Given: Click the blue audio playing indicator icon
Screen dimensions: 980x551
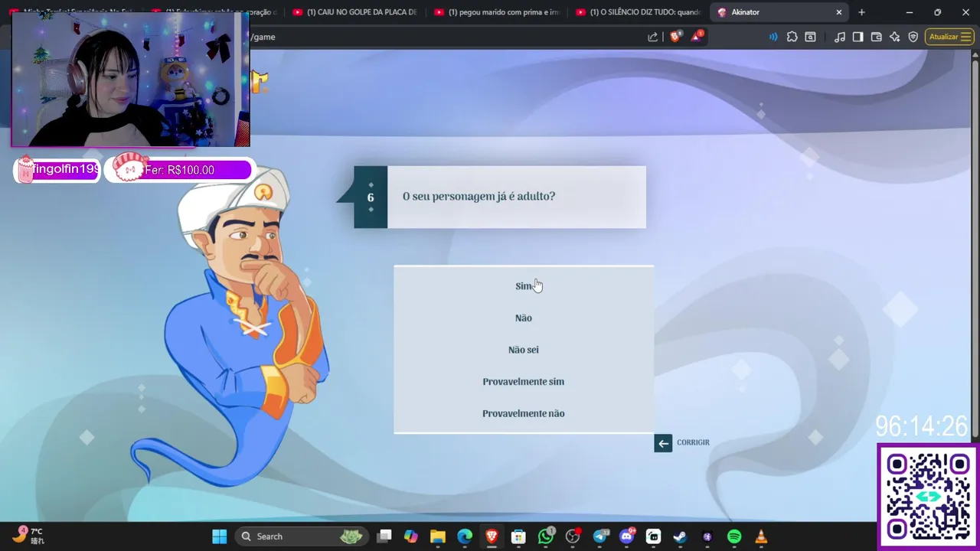Looking at the screenshot, I should click(x=773, y=37).
